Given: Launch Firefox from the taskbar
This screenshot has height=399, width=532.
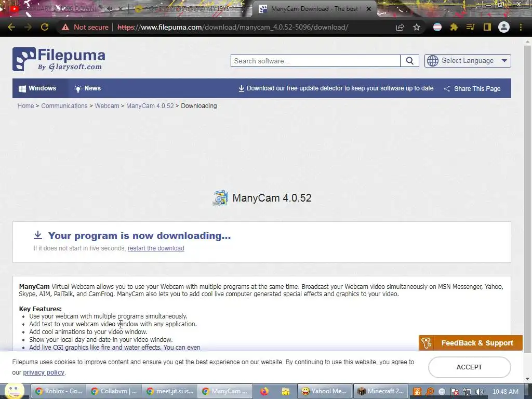Looking at the screenshot, I should [264, 392].
